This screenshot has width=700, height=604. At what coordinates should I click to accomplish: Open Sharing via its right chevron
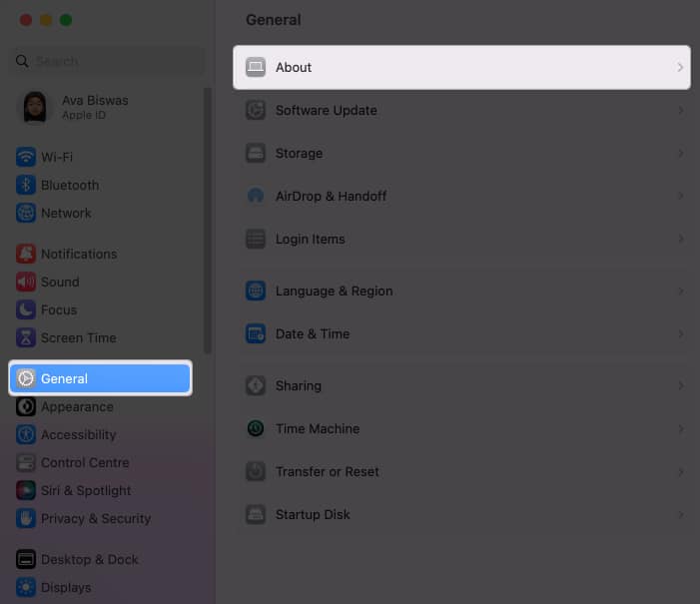tap(680, 385)
